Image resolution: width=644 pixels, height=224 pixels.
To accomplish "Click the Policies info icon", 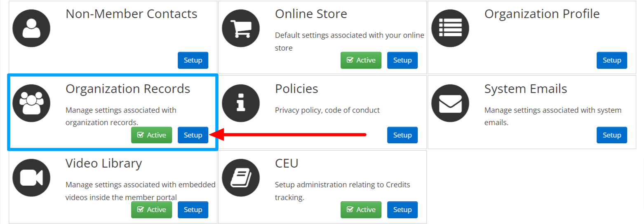I will coord(241,103).
